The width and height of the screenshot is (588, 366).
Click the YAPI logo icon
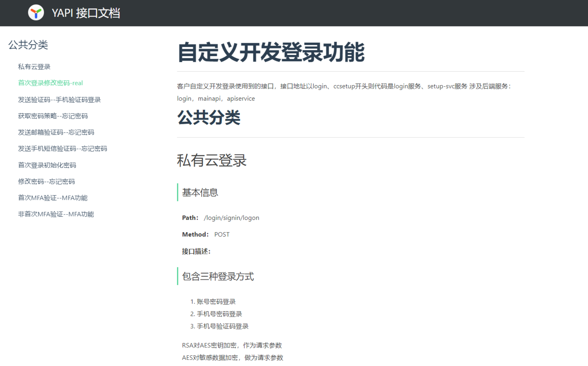point(36,13)
